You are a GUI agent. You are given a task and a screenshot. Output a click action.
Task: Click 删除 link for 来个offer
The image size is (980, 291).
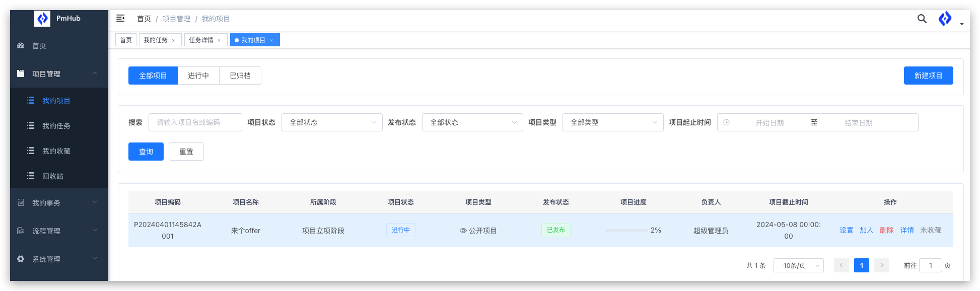(x=886, y=230)
